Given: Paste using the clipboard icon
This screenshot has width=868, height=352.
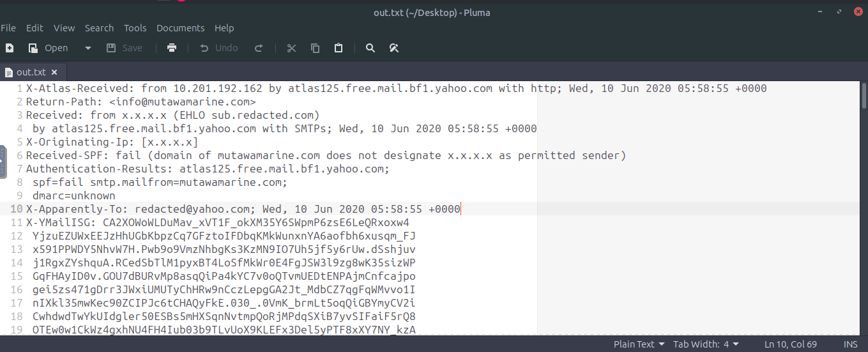Looking at the screenshot, I should click(339, 48).
